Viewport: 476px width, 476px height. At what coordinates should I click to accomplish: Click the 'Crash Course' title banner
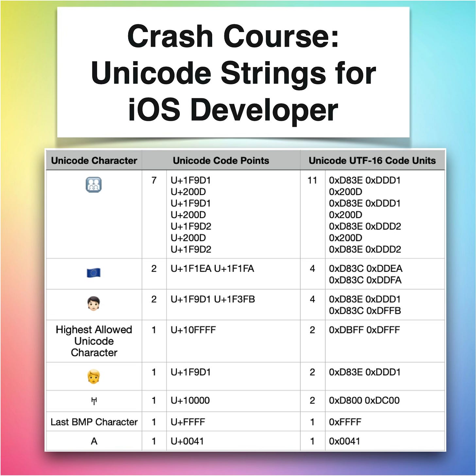click(233, 72)
